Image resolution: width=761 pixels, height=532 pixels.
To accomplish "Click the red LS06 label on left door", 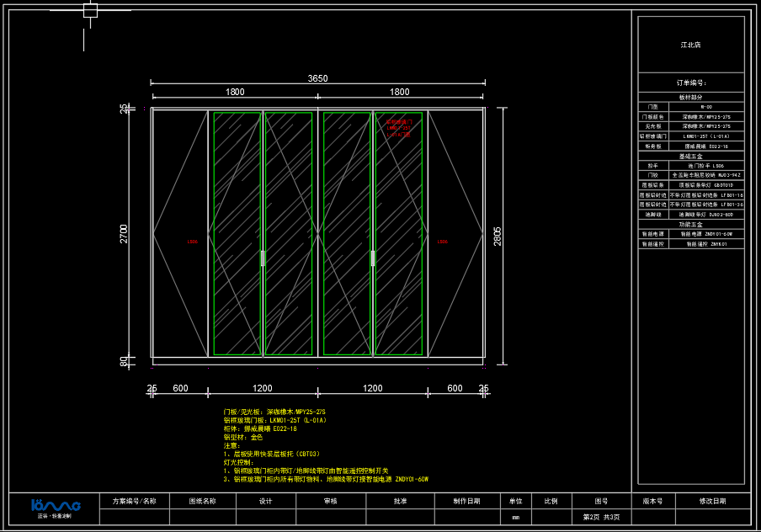I will 192,242.
